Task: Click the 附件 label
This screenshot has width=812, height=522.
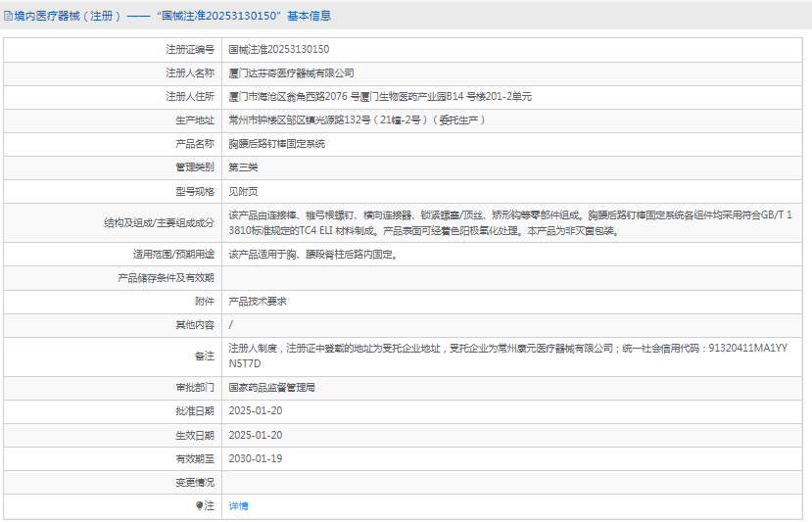Action: [x=205, y=302]
